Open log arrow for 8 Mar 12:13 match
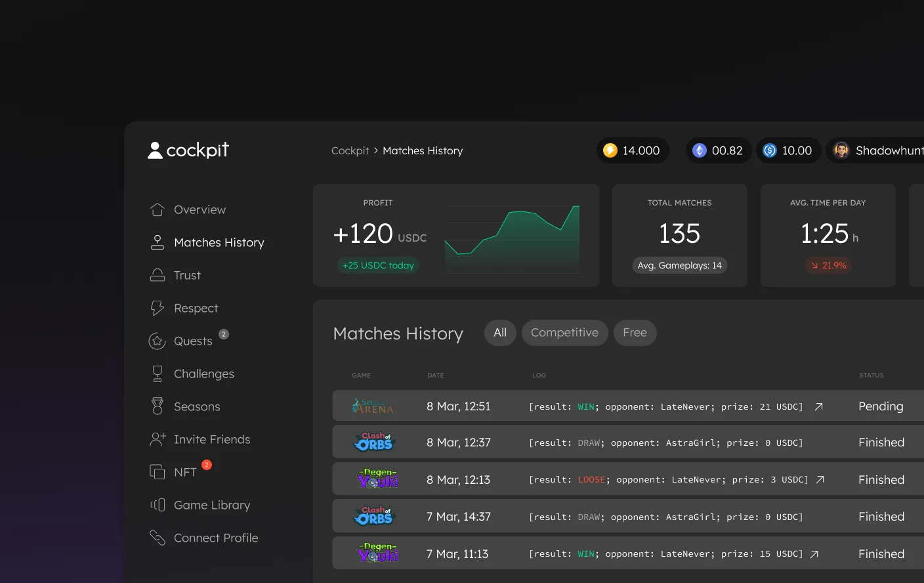Screen dimensions: 924x583 (x=820, y=480)
